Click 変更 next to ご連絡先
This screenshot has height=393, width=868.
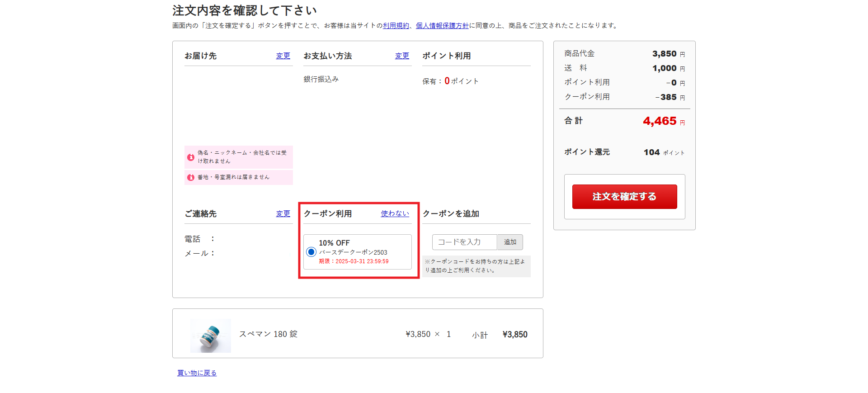point(283,213)
